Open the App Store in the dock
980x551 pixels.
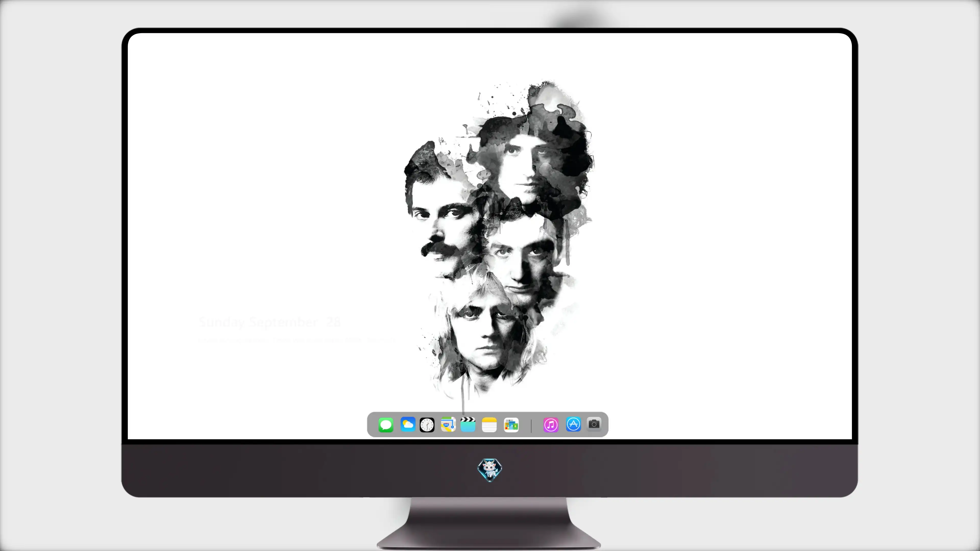tap(573, 424)
